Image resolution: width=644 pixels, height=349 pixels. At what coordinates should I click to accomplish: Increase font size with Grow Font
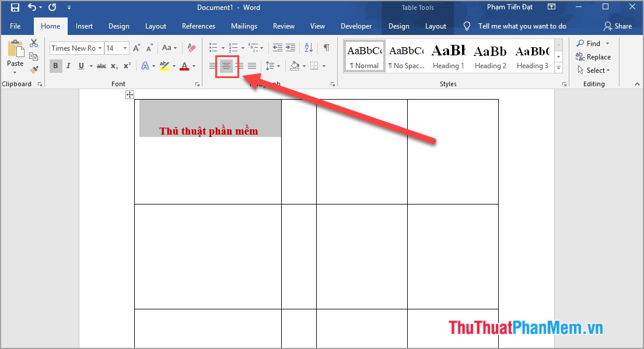pos(136,48)
